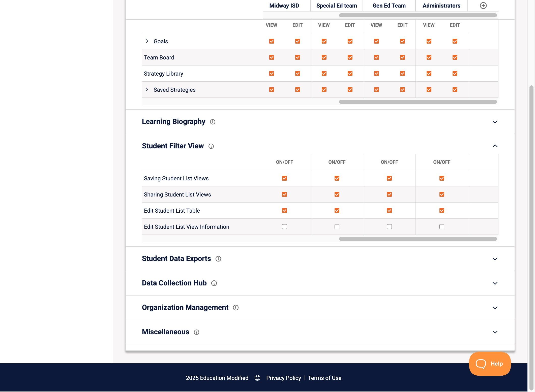Select the Administrators column header
This screenshot has height=392, width=535.
(x=441, y=6)
